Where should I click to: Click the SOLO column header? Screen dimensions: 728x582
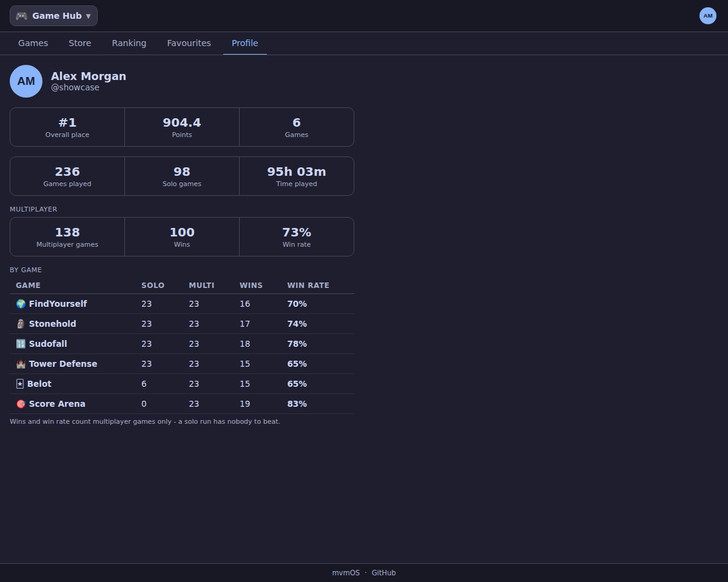point(153,286)
